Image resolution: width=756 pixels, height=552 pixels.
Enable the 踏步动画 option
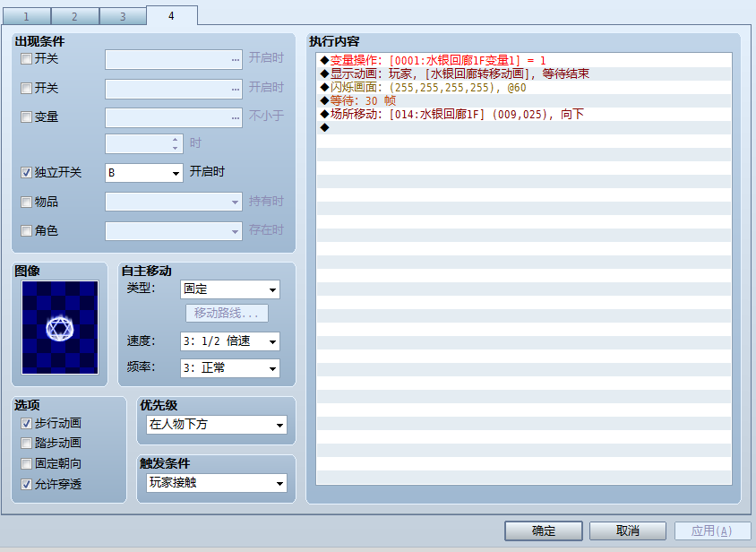coord(27,443)
